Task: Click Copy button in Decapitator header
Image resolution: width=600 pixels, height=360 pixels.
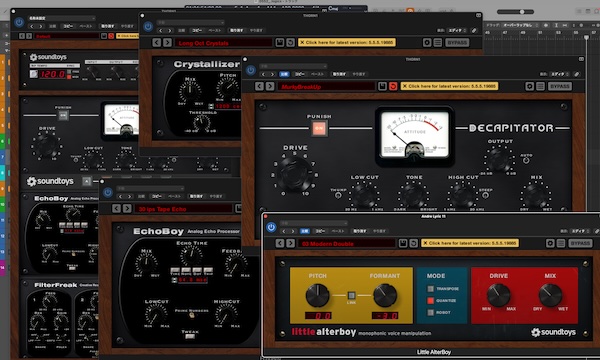Action: (299, 74)
